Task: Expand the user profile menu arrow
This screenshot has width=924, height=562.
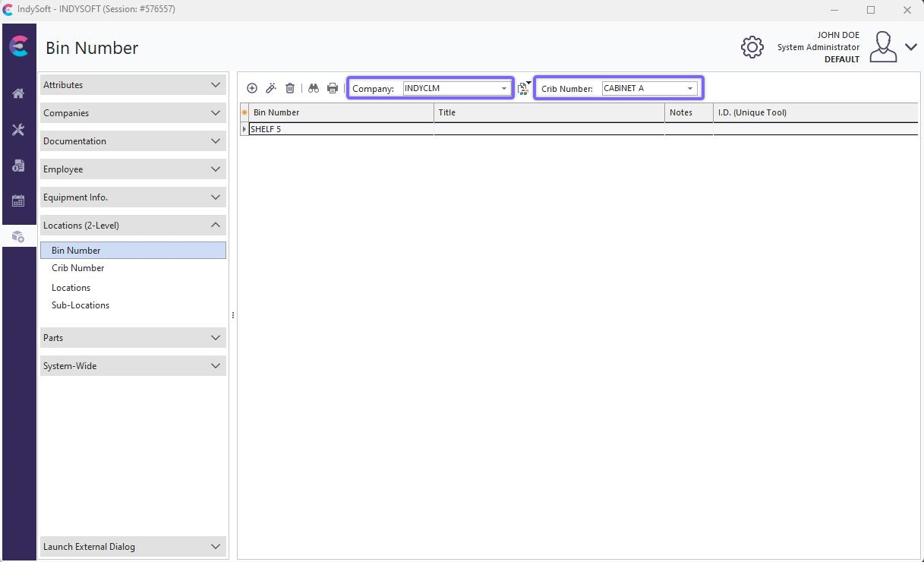Action: (911, 47)
